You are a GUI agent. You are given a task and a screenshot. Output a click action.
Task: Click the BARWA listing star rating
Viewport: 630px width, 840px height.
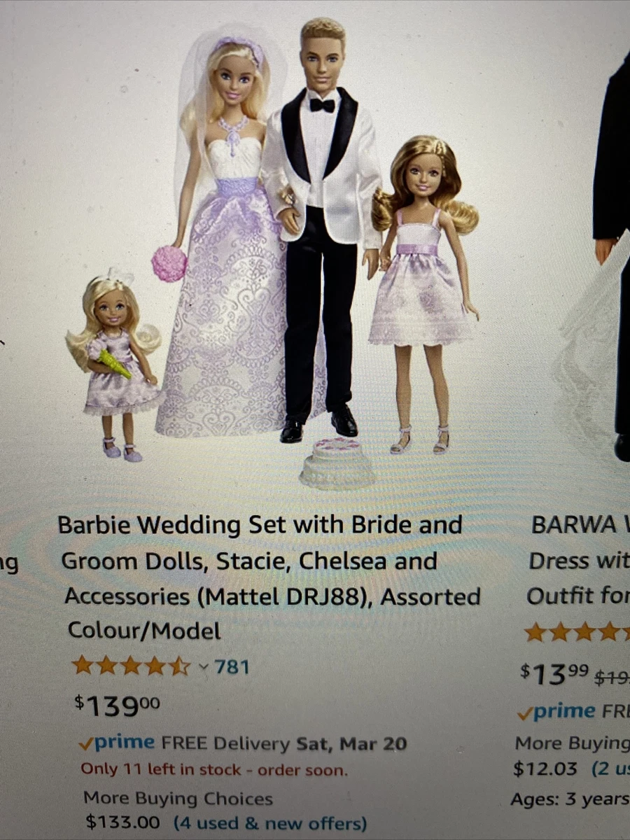tap(577, 633)
